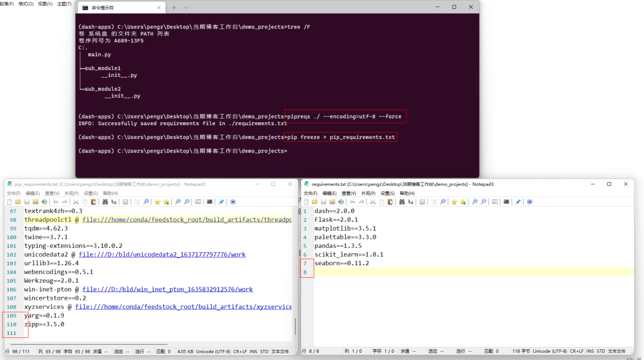
Task: Click Zoom in magnifier in pip_requirements.txt window
Action: 178,202
